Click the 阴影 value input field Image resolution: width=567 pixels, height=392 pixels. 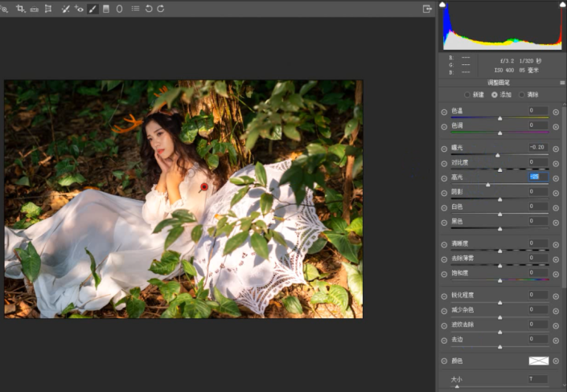pyautogui.click(x=538, y=192)
